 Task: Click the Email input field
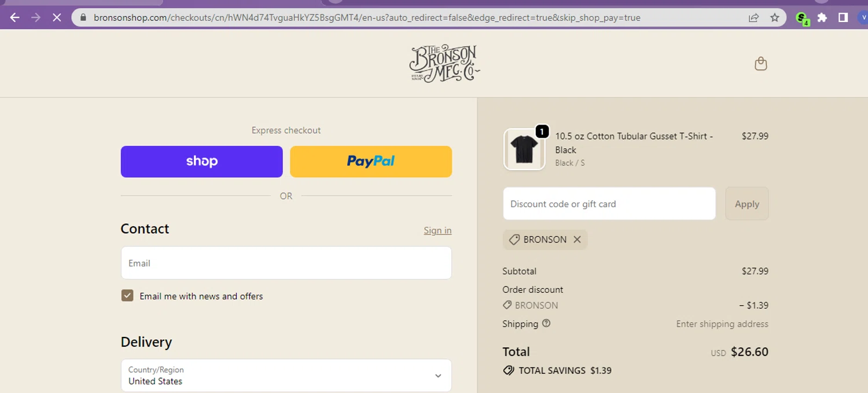click(x=286, y=263)
